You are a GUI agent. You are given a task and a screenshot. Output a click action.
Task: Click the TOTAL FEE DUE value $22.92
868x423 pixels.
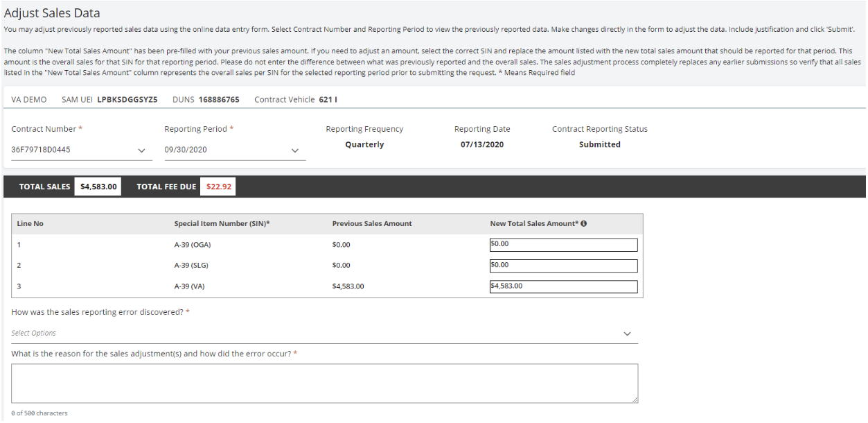(219, 187)
